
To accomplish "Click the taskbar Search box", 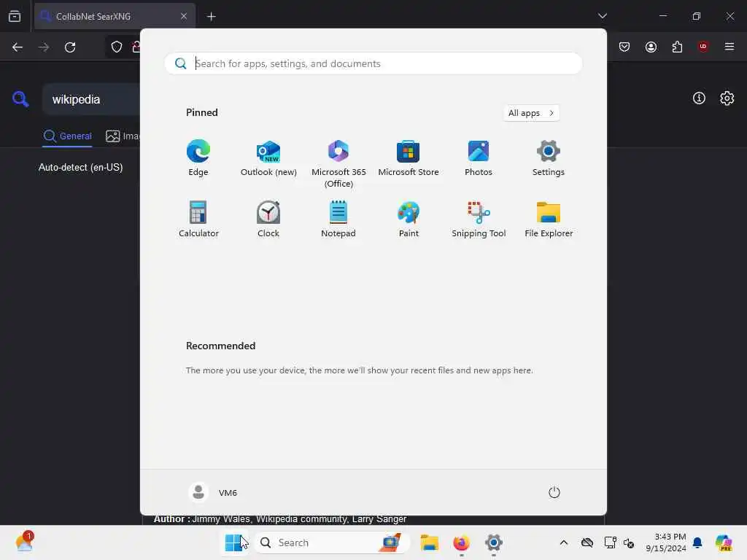I will [332, 542].
